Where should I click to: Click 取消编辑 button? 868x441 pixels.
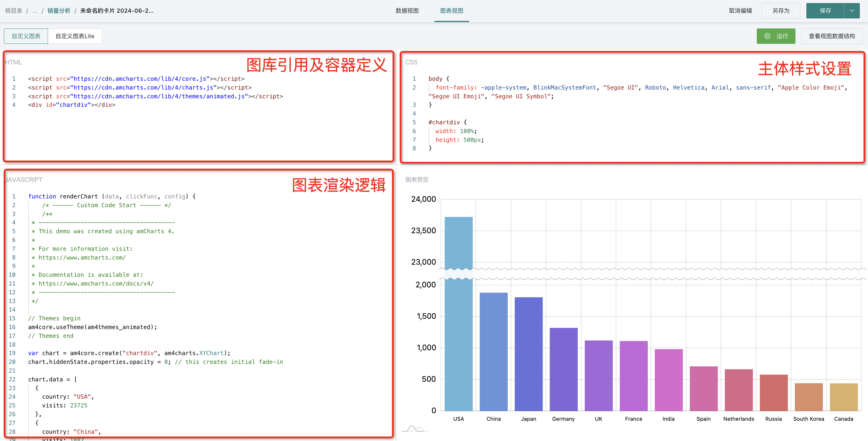(x=740, y=11)
